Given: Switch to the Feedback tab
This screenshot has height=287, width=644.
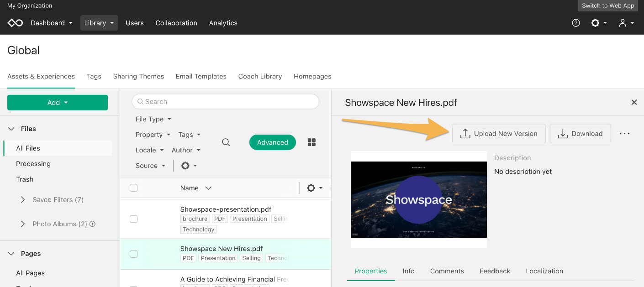Looking at the screenshot, I should (495, 271).
